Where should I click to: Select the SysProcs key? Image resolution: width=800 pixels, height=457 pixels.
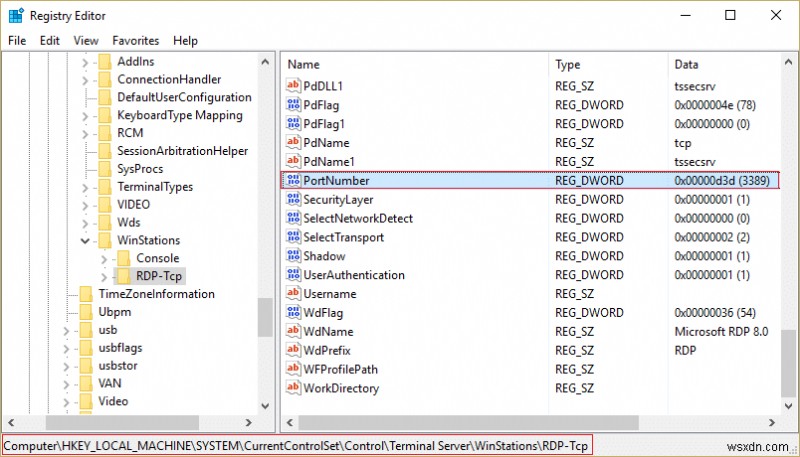[140, 168]
